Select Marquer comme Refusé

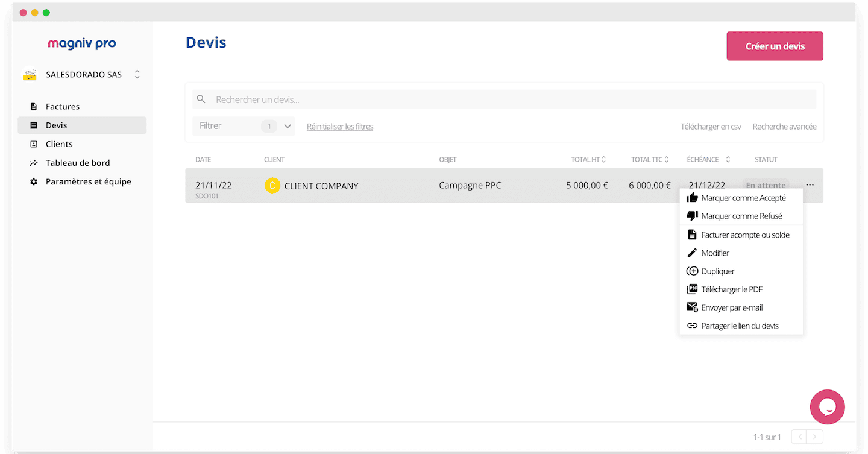[741, 216]
